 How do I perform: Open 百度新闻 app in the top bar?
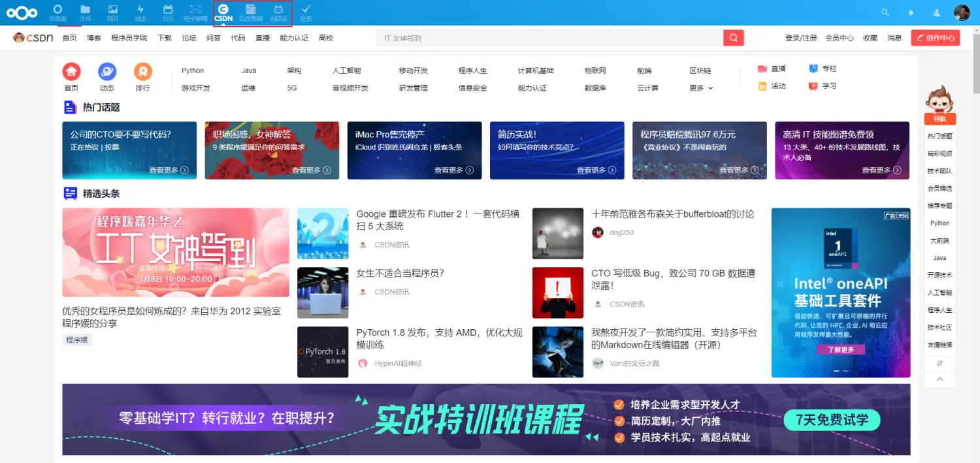click(x=252, y=12)
